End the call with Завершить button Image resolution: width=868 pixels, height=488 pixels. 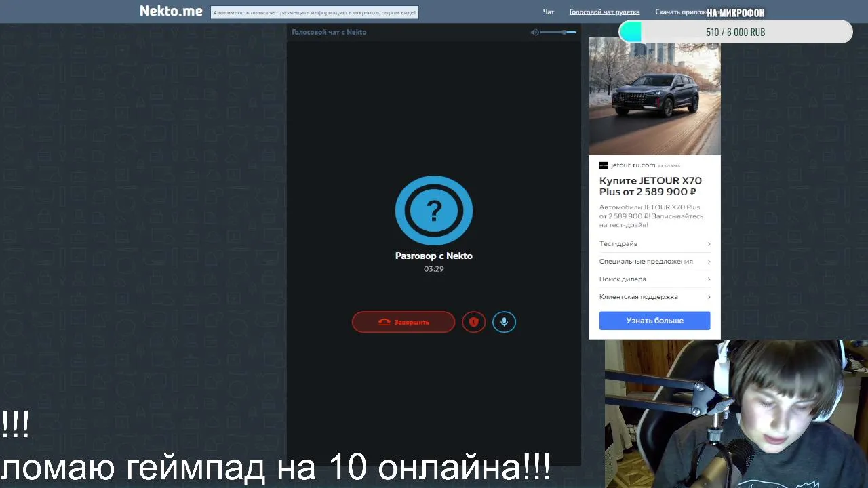403,322
